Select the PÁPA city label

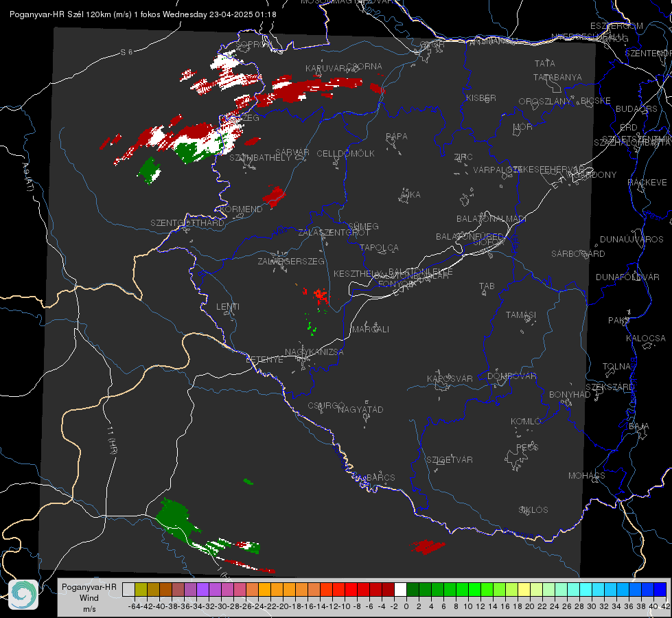click(x=397, y=137)
